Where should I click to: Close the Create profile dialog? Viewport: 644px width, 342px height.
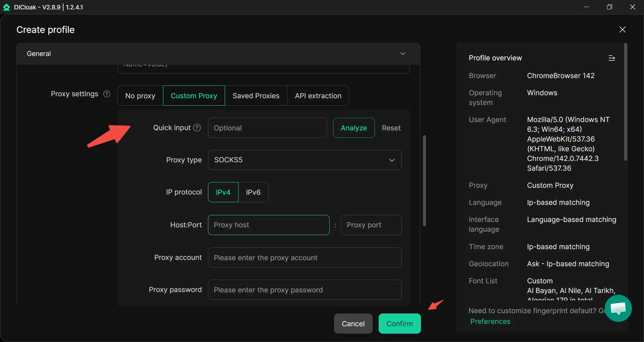tap(622, 30)
